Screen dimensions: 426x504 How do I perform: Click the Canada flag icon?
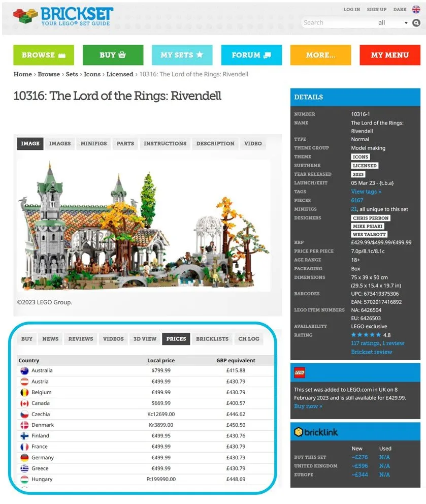24,403
